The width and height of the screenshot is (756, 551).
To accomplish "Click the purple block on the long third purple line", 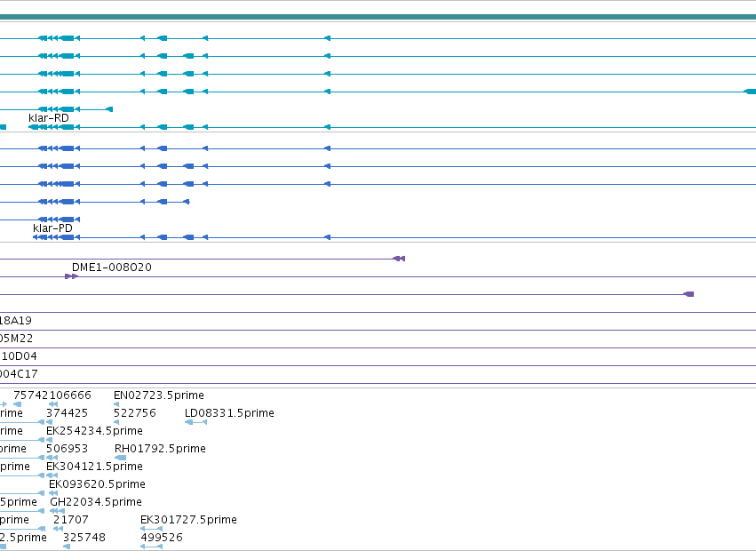I will (689, 294).
